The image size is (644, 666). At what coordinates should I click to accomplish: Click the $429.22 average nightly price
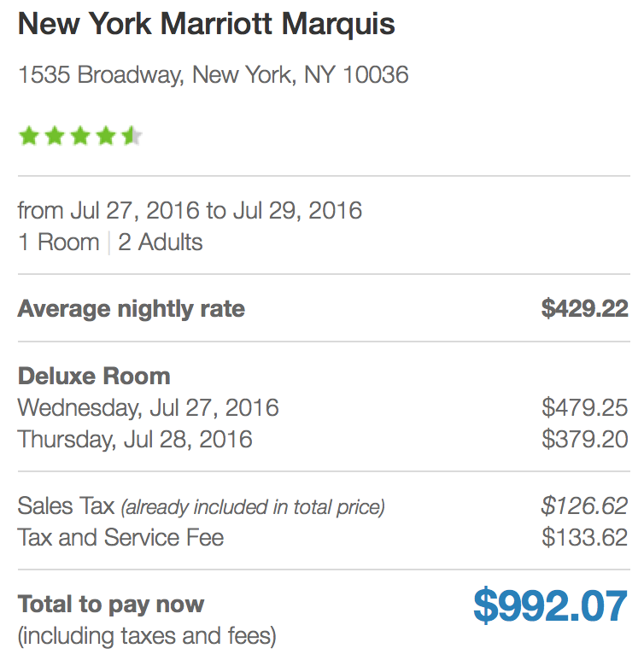point(584,308)
